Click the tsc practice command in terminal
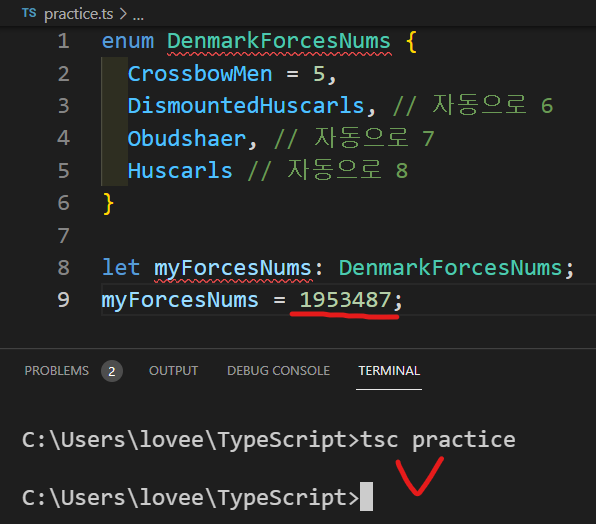 438,440
